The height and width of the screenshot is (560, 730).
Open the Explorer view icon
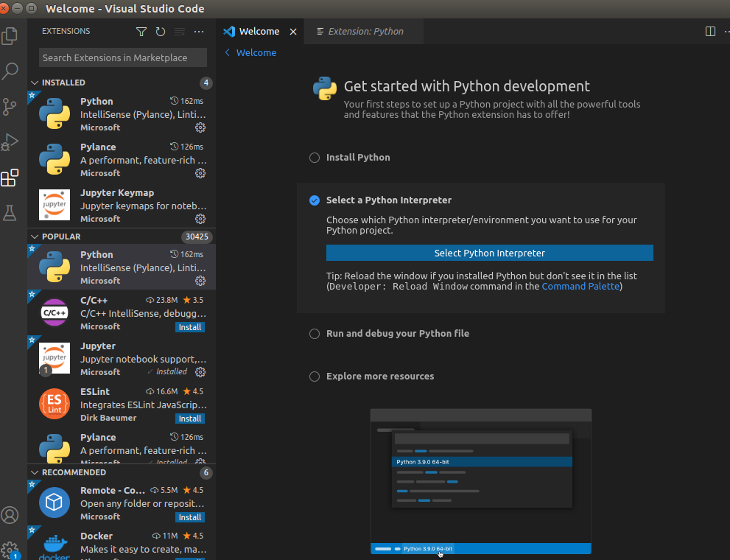[10, 35]
